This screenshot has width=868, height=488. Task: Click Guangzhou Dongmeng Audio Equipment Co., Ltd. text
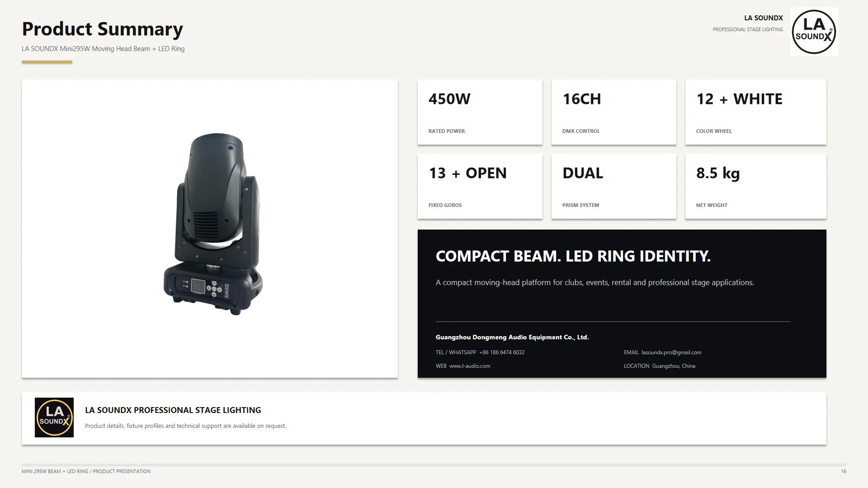pos(512,337)
